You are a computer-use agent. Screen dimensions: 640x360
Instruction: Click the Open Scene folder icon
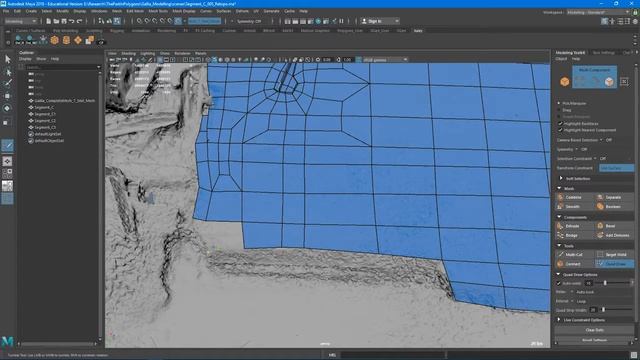pos(56,21)
